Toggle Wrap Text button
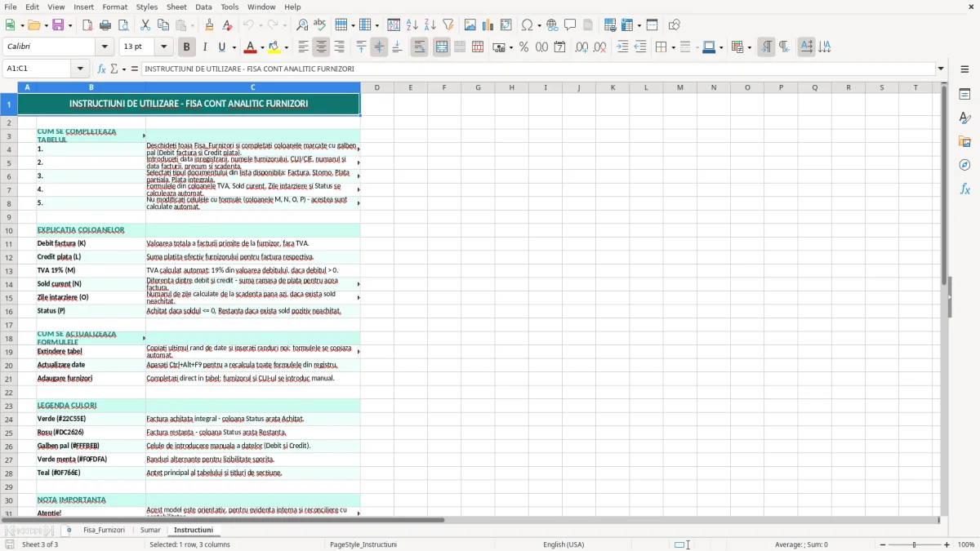The height and width of the screenshot is (551, 980). [x=419, y=47]
